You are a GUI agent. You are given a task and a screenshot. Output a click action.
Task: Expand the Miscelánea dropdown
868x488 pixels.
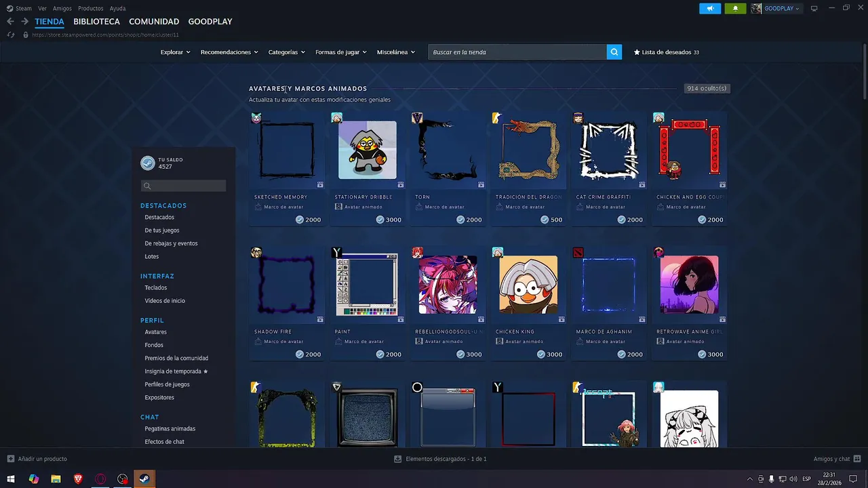point(396,52)
